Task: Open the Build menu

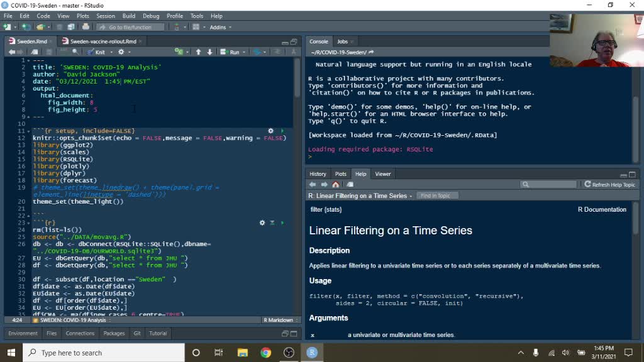Action: click(x=128, y=16)
